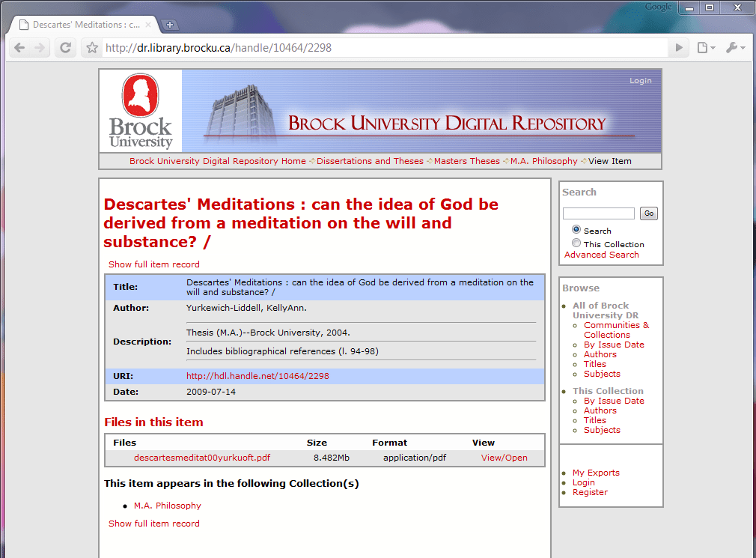The image size is (756, 558).
Task: Go forward using the browser forward arrow
Action: (40, 48)
